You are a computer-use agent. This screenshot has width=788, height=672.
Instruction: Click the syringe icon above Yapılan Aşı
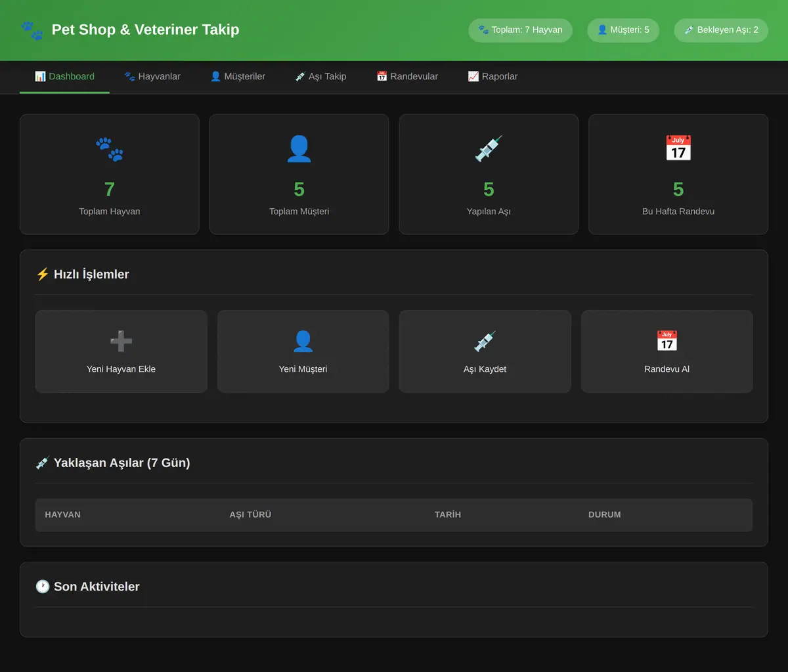(489, 149)
